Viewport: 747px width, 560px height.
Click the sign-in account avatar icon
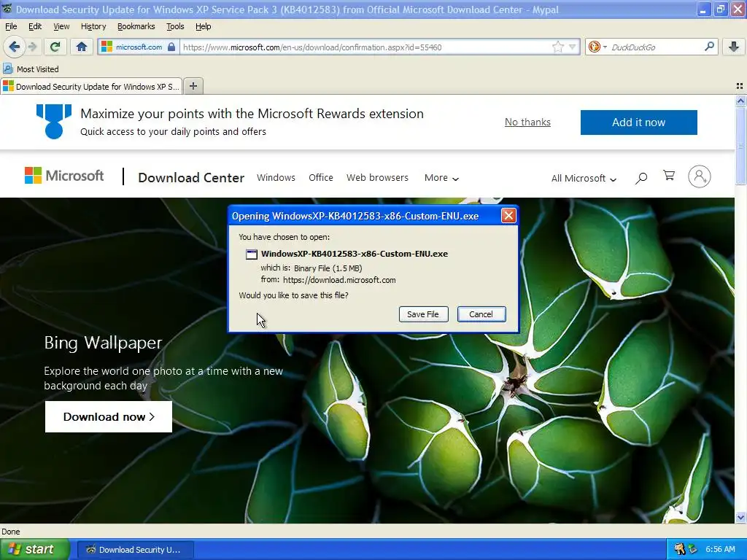coord(700,176)
